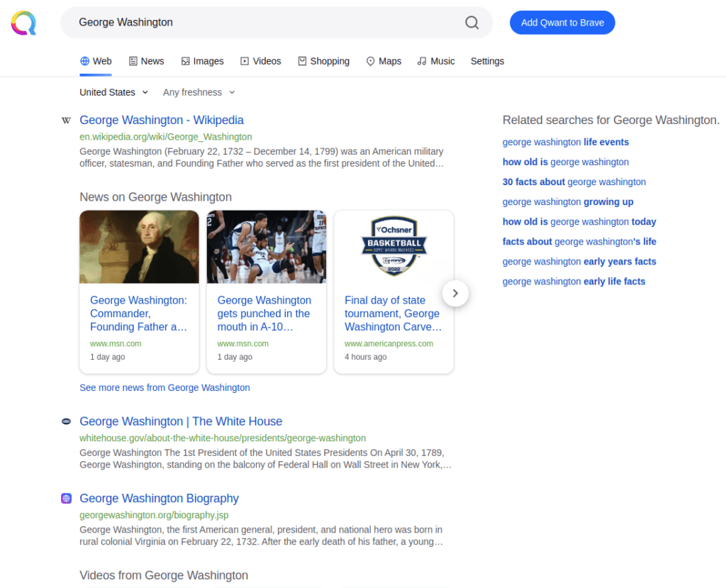Open 'gets punched in the mouth' headline
The image size is (726, 588).
point(264,314)
